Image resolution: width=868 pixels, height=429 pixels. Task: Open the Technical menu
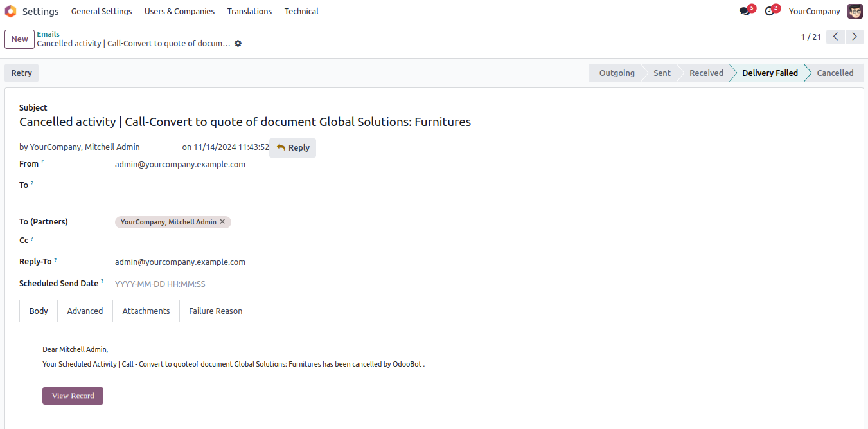[301, 11]
